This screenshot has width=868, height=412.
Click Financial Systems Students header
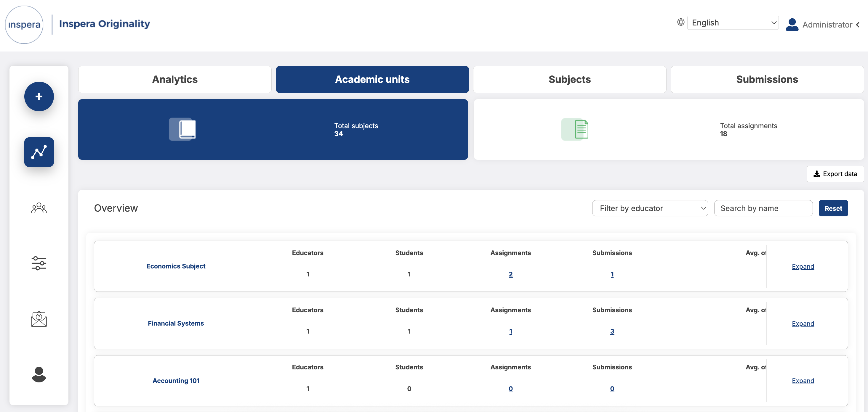409,310
